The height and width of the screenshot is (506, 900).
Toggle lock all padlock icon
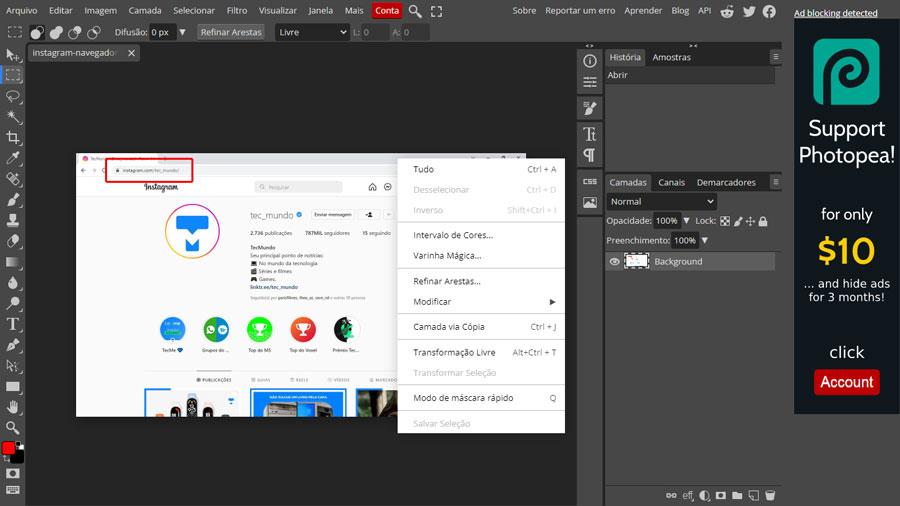pos(763,221)
